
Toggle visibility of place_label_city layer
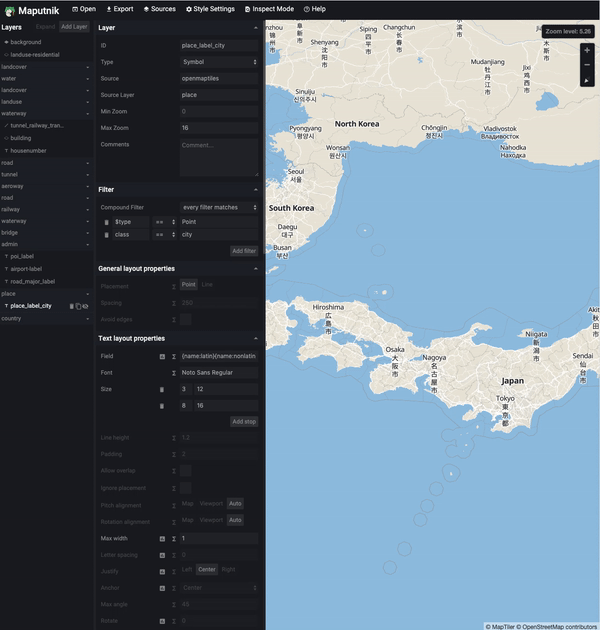tap(85, 306)
